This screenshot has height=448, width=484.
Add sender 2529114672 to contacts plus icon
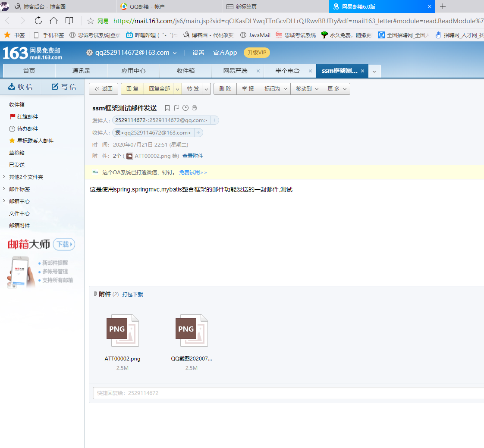pos(214,120)
